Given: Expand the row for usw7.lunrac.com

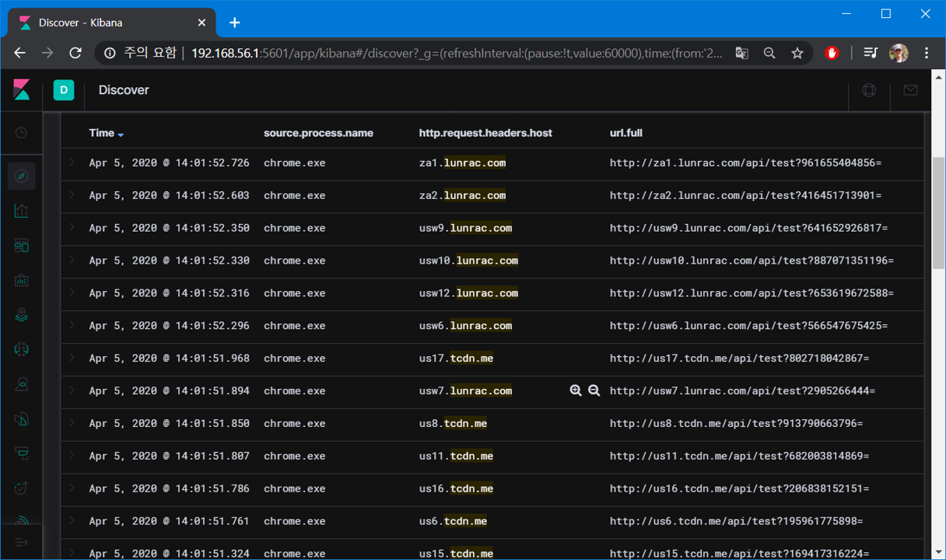Looking at the screenshot, I should tap(72, 390).
